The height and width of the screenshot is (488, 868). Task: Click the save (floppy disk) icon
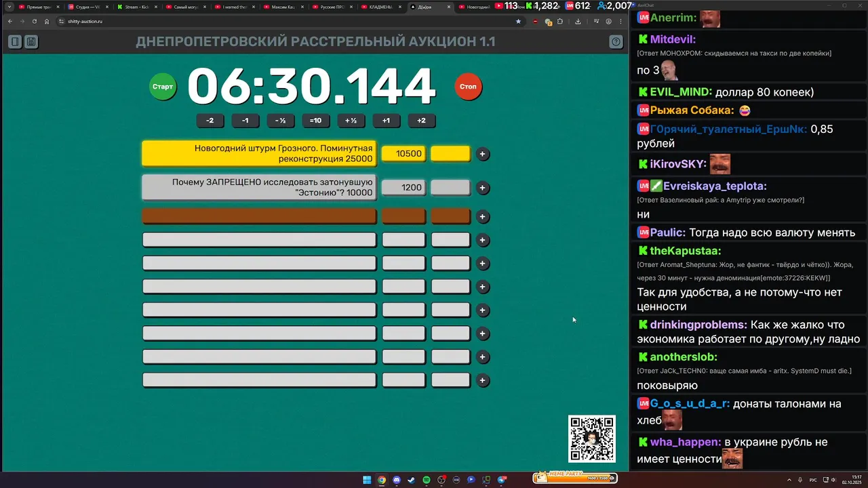(x=31, y=42)
